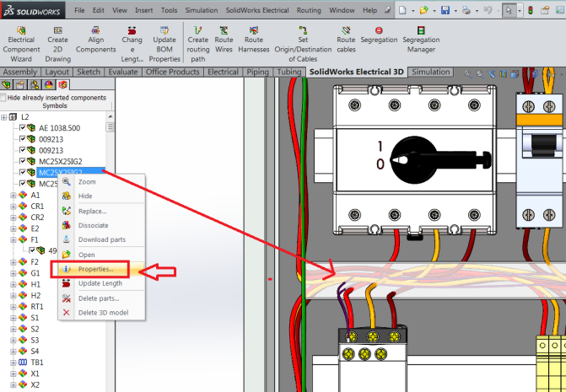Expand the A1 tree node
This screenshot has width=566, height=392.
point(13,195)
